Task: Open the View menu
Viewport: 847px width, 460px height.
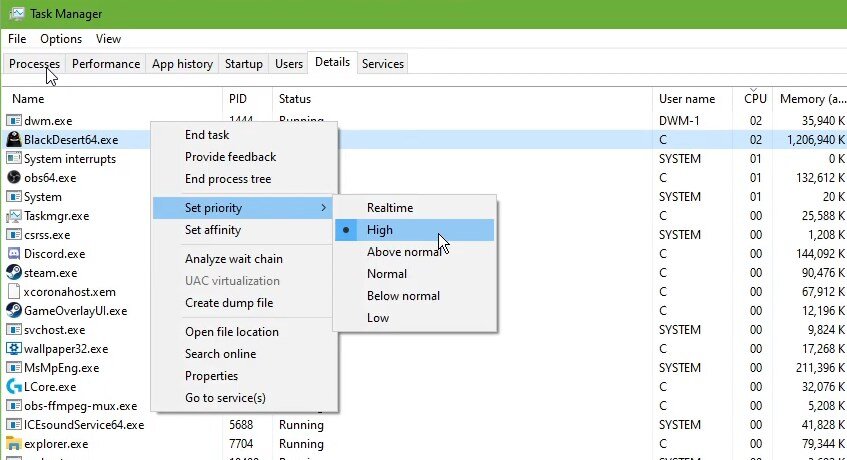Action: (x=108, y=39)
